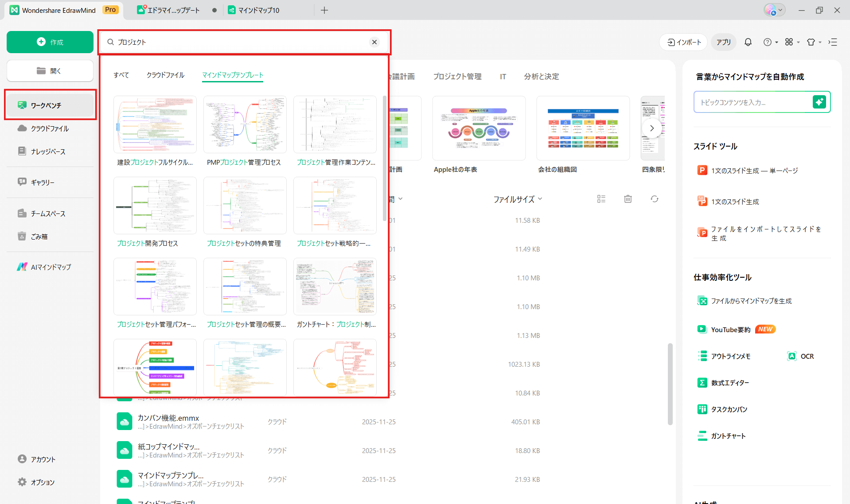850x504 pixels.
Task: Open the タスクカンバン tool
Action: point(729,409)
